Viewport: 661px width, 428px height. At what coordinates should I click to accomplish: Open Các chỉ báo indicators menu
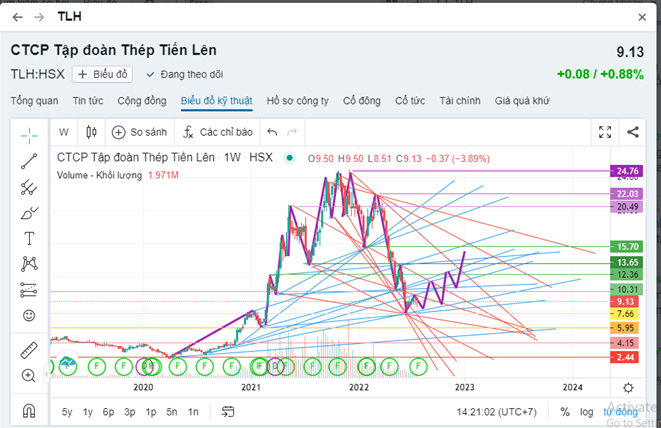click(218, 132)
